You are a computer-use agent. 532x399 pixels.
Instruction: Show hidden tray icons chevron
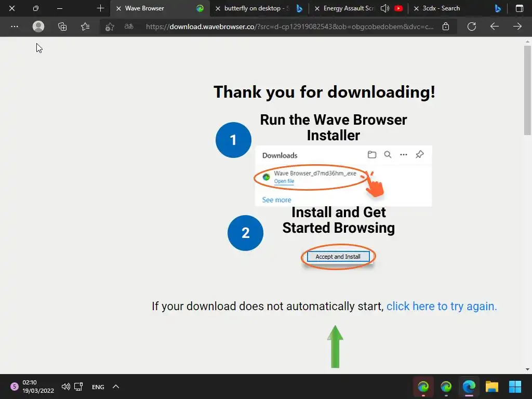point(116,387)
